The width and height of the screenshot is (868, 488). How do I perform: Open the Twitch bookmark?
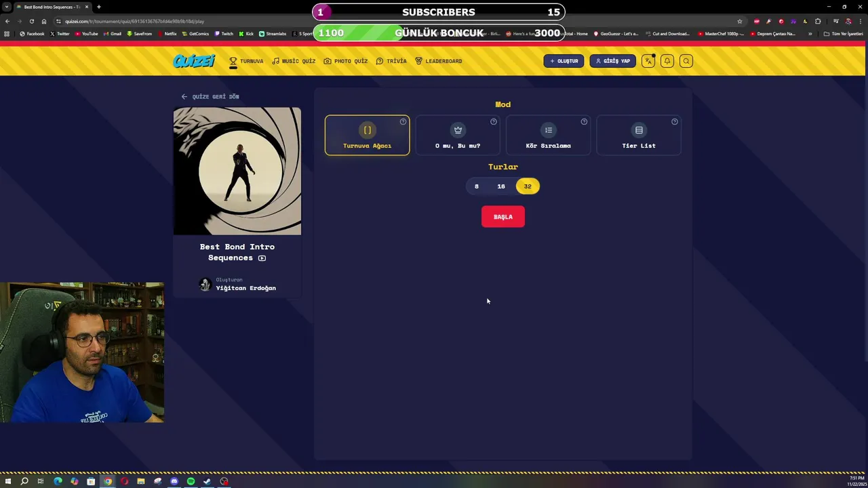coord(224,34)
